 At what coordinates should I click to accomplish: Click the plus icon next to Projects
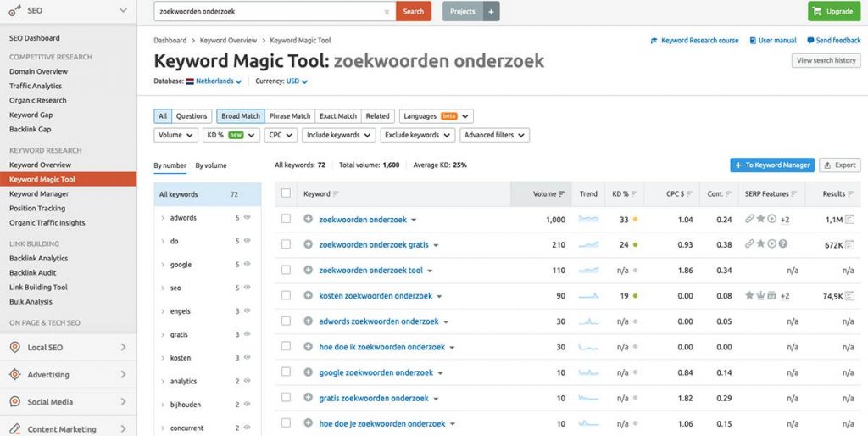tap(491, 11)
